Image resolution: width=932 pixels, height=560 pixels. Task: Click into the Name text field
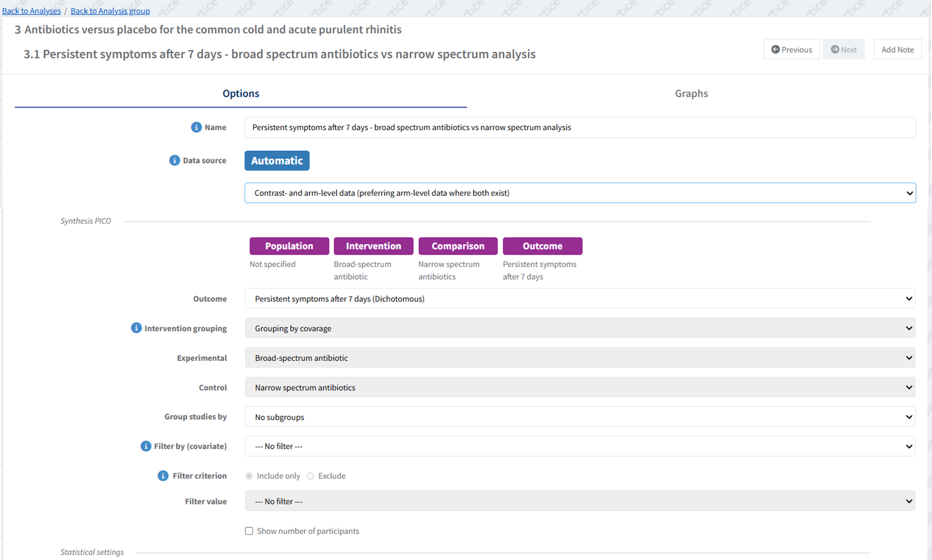click(580, 127)
